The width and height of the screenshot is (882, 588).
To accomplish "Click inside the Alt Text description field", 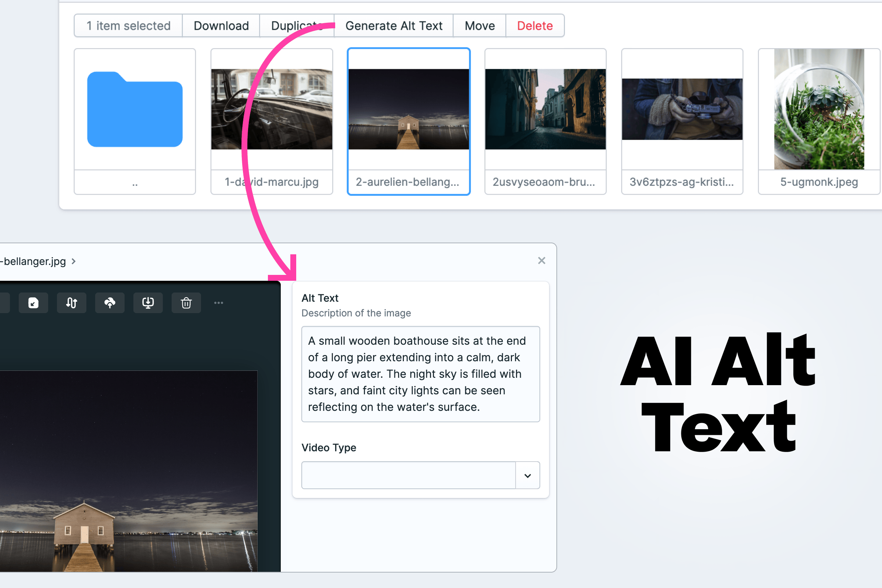I will pos(420,373).
